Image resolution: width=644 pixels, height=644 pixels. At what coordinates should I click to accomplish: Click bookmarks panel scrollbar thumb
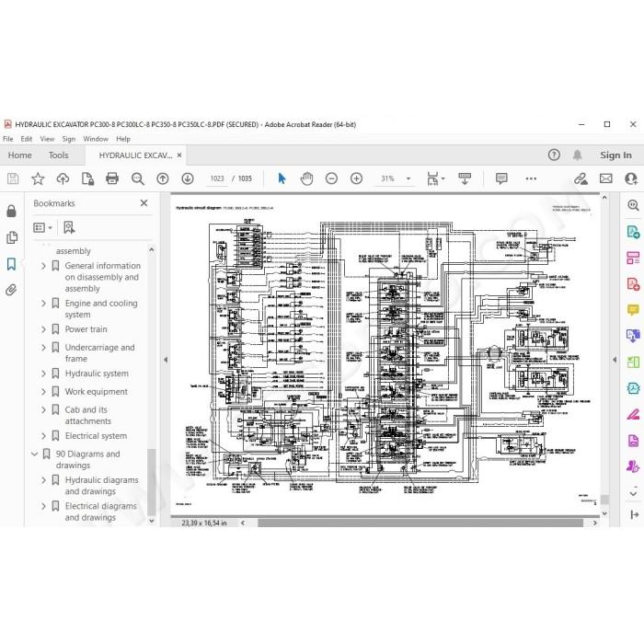click(152, 481)
